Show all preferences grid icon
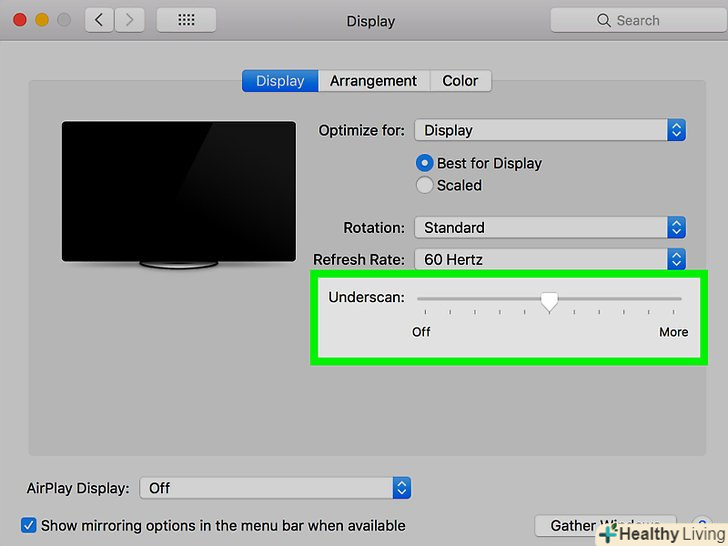 [x=186, y=20]
